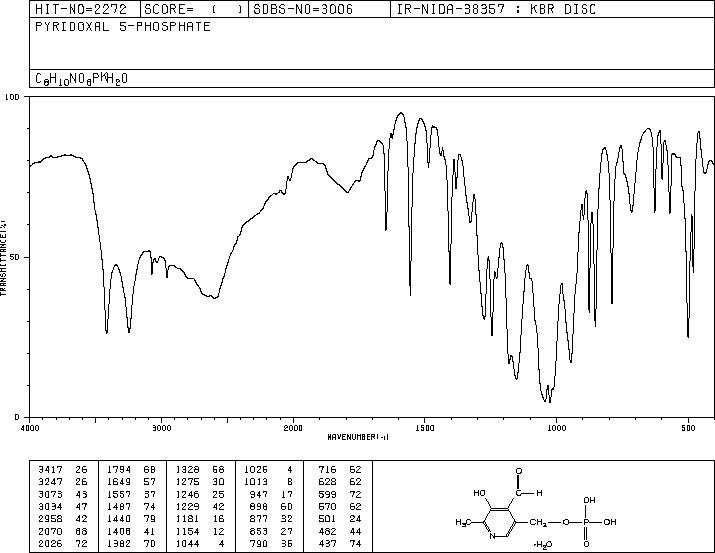Click the 500 tick on wavenumber axis

[688, 428]
